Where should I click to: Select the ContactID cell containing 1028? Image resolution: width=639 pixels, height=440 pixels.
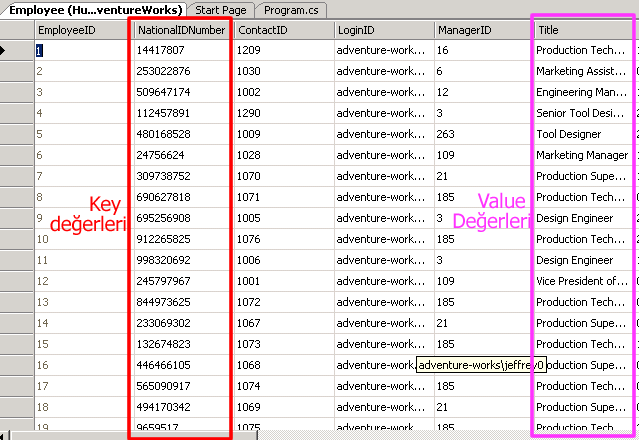pyautogui.click(x=283, y=155)
